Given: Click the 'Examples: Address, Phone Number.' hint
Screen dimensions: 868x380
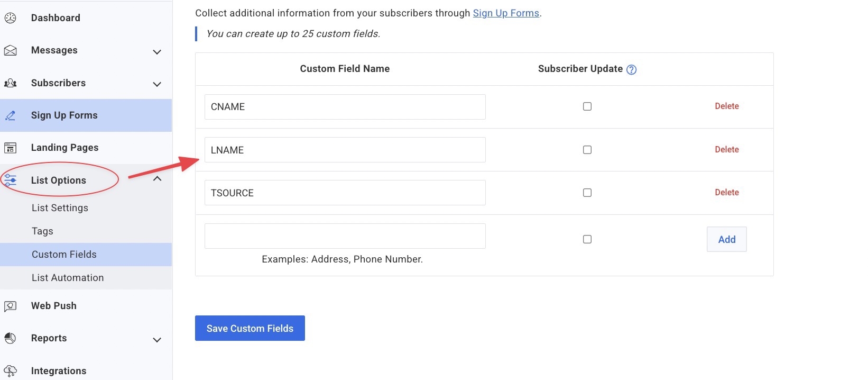Looking at the screenshot, I should click(x=342, y=259).
